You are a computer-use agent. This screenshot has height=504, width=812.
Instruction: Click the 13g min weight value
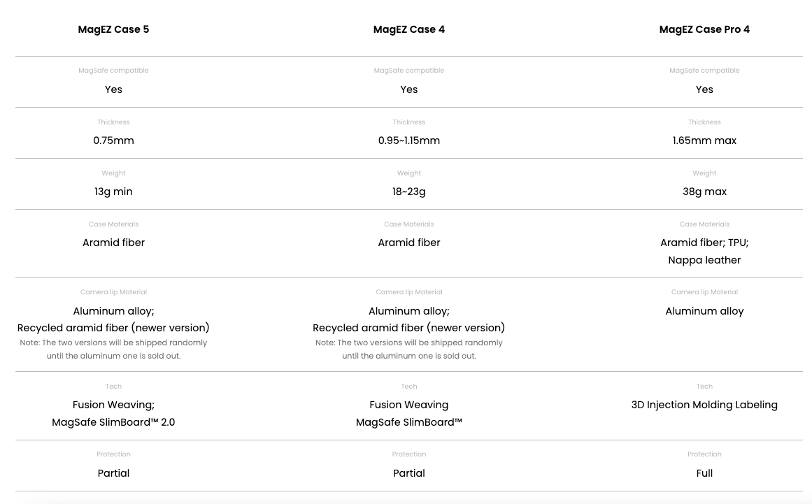tap(113, 192)
